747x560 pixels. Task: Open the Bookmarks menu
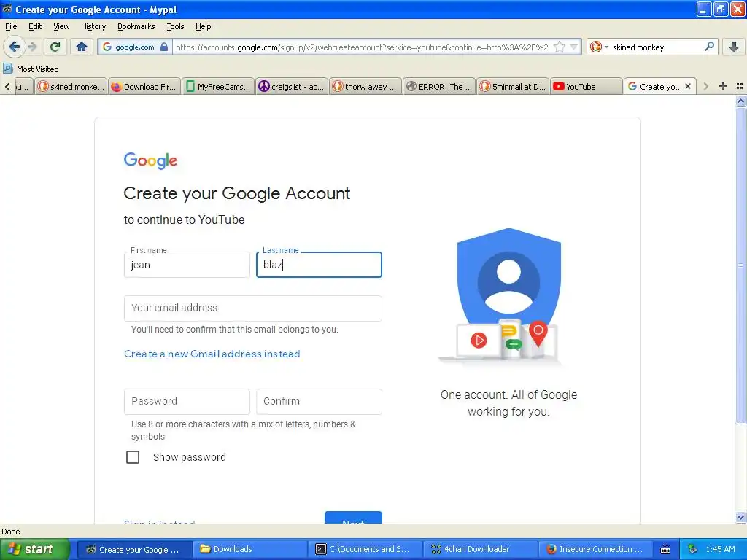coord(136,26)
